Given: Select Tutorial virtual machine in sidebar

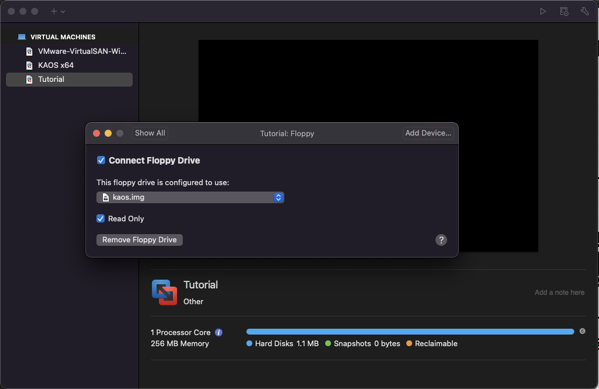Looking at the screenshot, I should (70, 79).
